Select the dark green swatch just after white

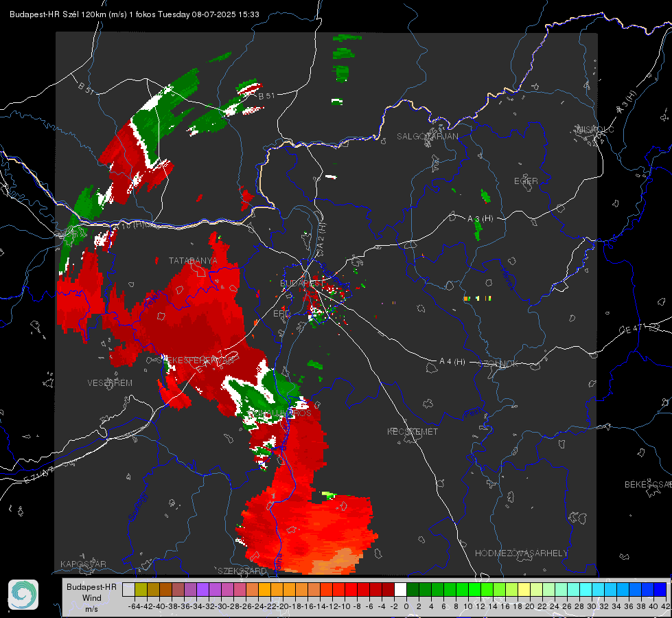click(x=413, y=589)
